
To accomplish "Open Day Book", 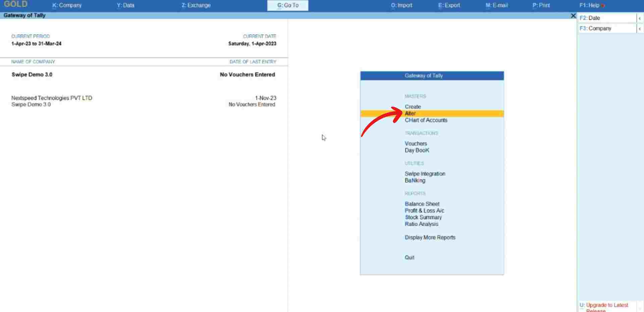I will [417, 150].
